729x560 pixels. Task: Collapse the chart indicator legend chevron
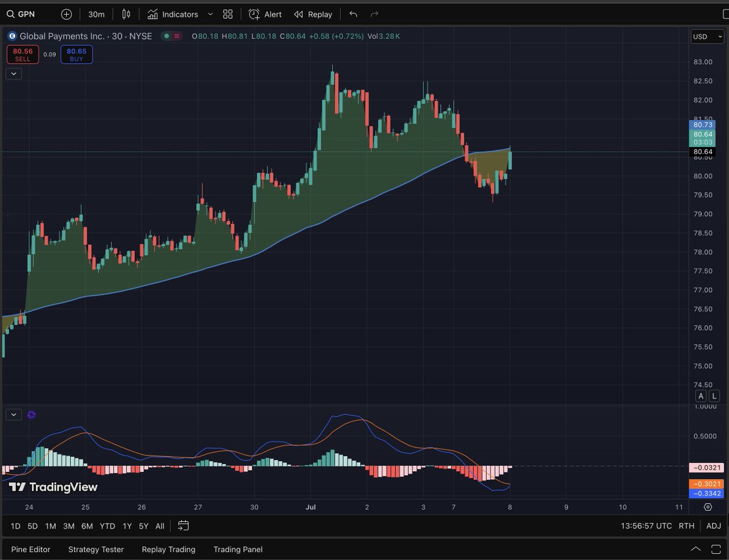[x=14, y=74]
